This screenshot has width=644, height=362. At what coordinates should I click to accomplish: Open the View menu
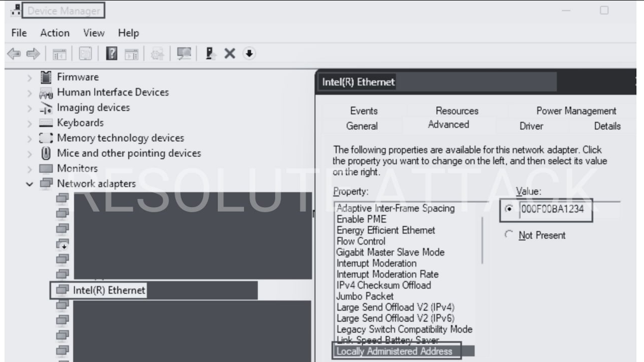94,33
